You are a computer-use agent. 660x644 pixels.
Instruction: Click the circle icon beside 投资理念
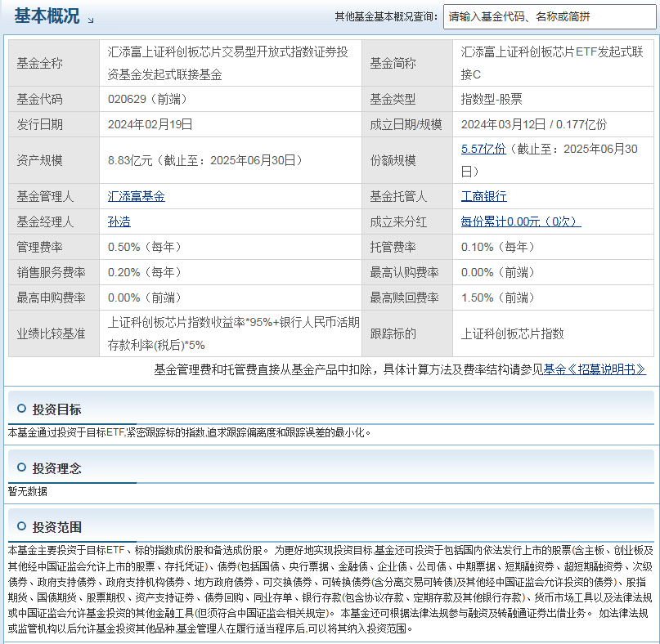pos(21,467)
